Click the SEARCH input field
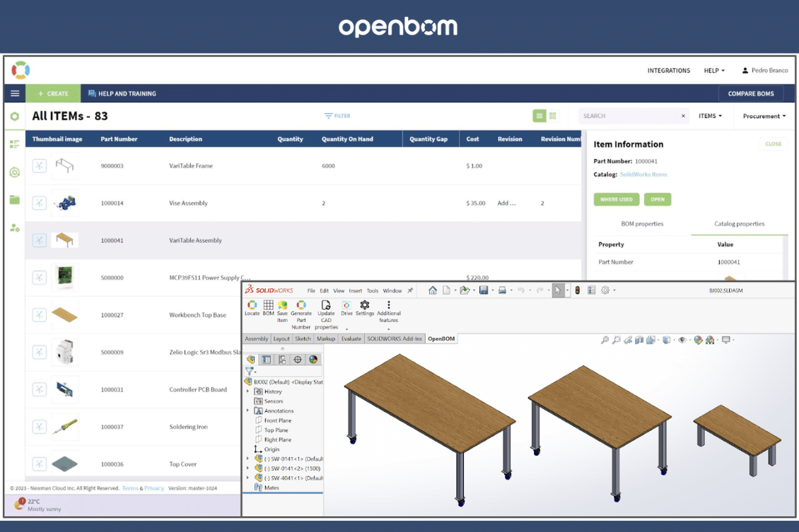This screenshot has height=532, width=799. pos(629,116)
